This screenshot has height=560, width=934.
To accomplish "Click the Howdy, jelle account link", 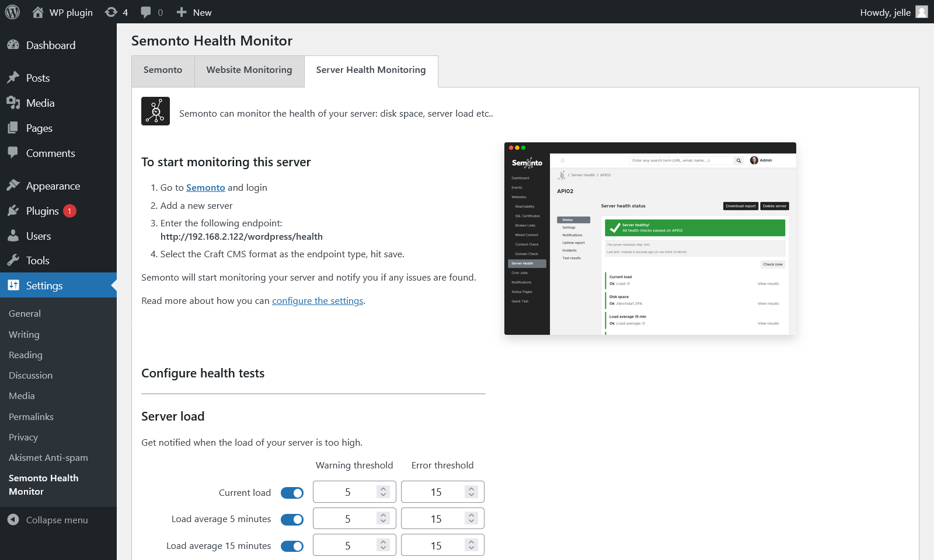I will point(893,12).
